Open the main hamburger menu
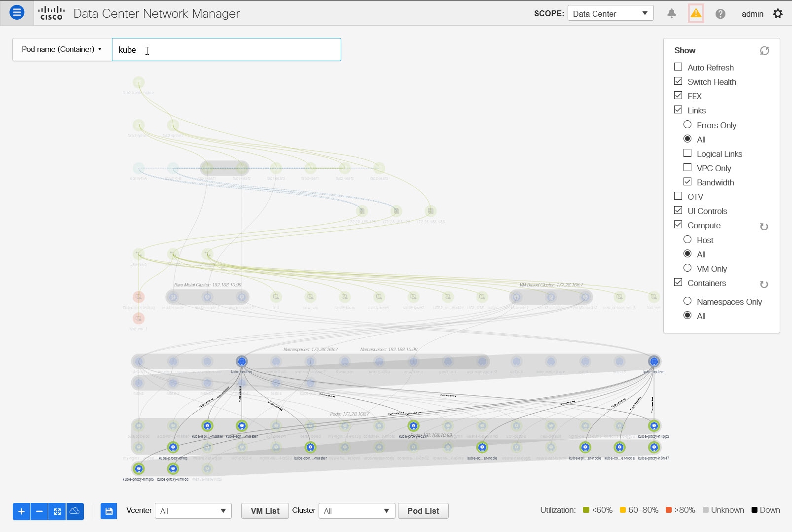 [x=17, y=13]
